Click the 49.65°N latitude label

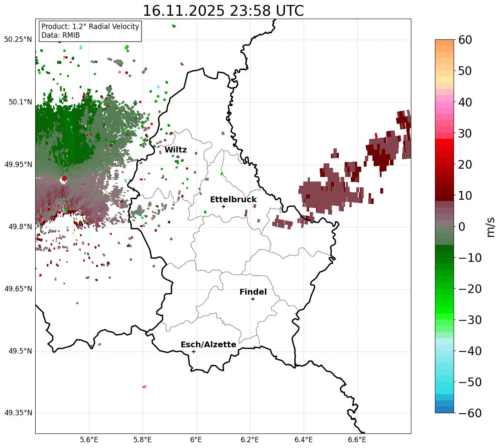(18, 289)
